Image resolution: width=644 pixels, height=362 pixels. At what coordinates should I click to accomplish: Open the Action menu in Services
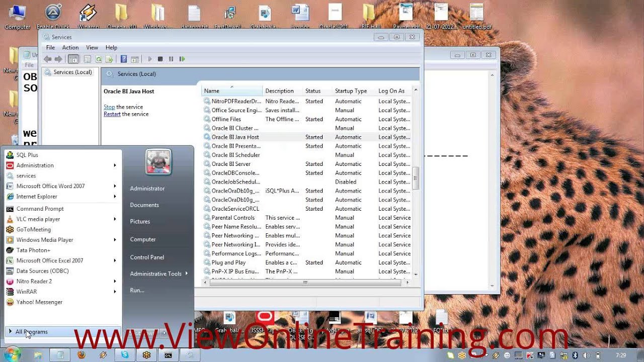tap(70, 48)
